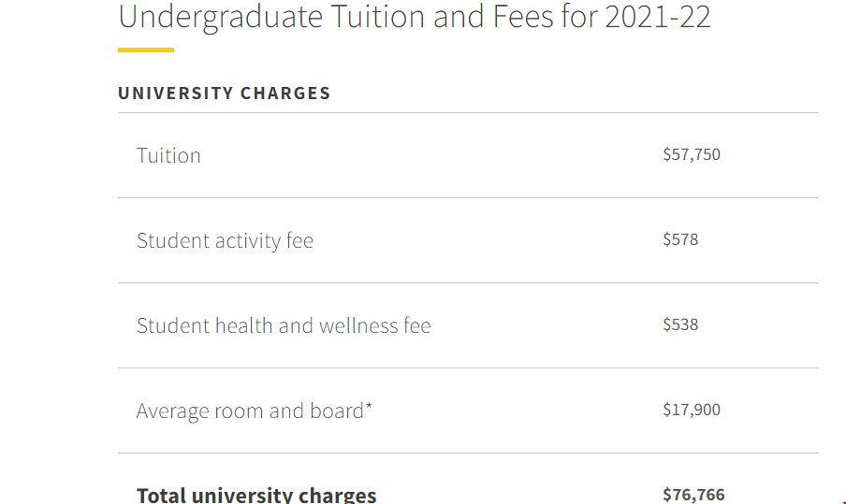Click the Tuition row label

168,155
